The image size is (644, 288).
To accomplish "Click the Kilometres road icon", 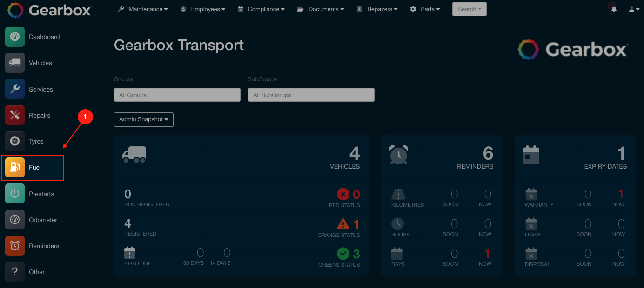I will tap(398, 194).
